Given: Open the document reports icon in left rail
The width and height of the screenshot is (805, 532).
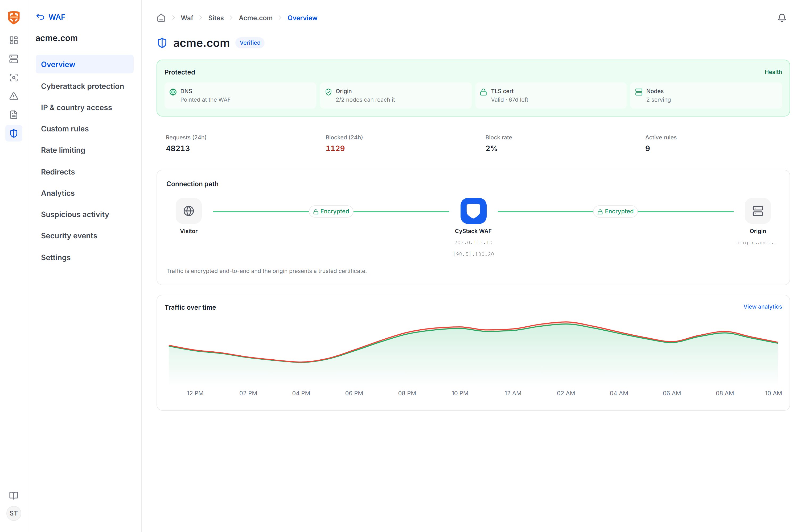Looking at the screenshot, I should point(14,115).
